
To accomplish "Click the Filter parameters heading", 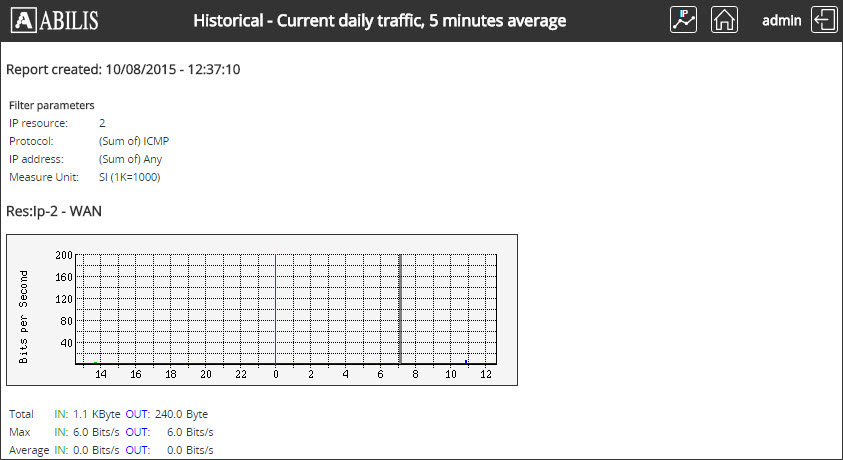I will click(52, 105).
